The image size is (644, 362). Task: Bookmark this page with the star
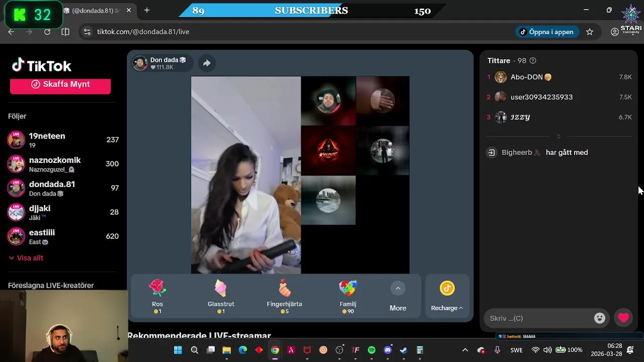(x=590, y=32)
